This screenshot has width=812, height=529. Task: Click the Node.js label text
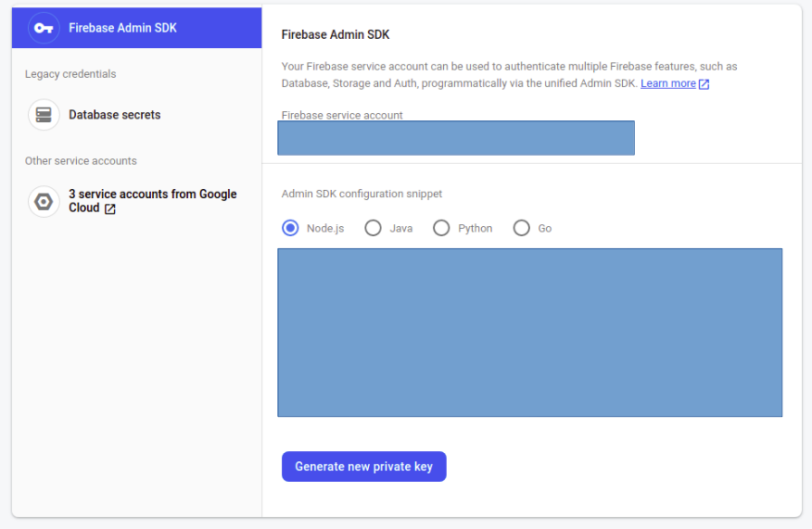325,228
